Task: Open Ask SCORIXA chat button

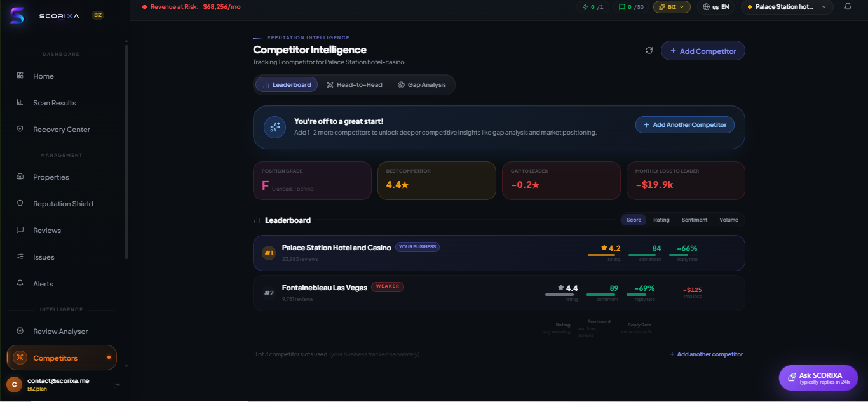Action: [x=818, y=378]
